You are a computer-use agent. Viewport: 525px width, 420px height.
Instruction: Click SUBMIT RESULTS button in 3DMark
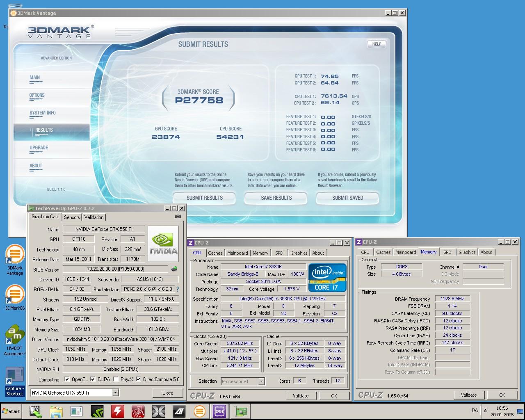pyautogui.click(x=204, y=198)
